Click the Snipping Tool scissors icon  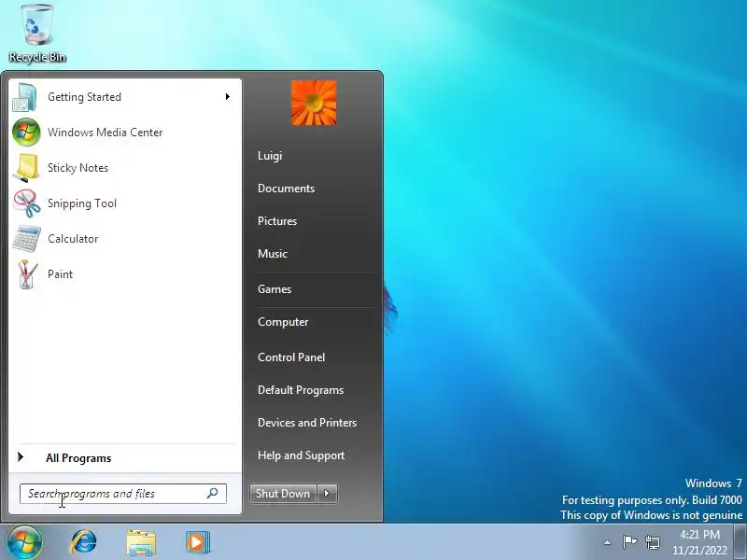pos(27,203)
